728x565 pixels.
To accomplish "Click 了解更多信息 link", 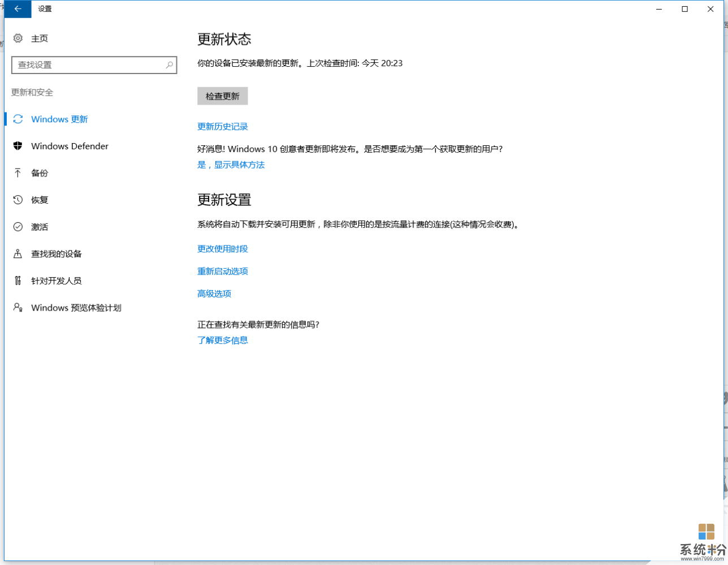I will [x=223, y=340].
